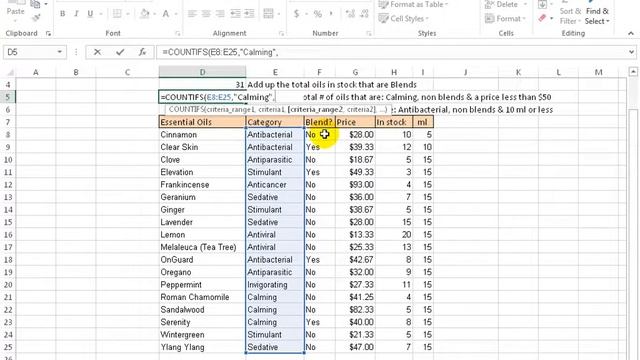Click the Borders icon in Font group
Image resolution: width=640 pixels, height=360 pixels.
click(117, 14)
